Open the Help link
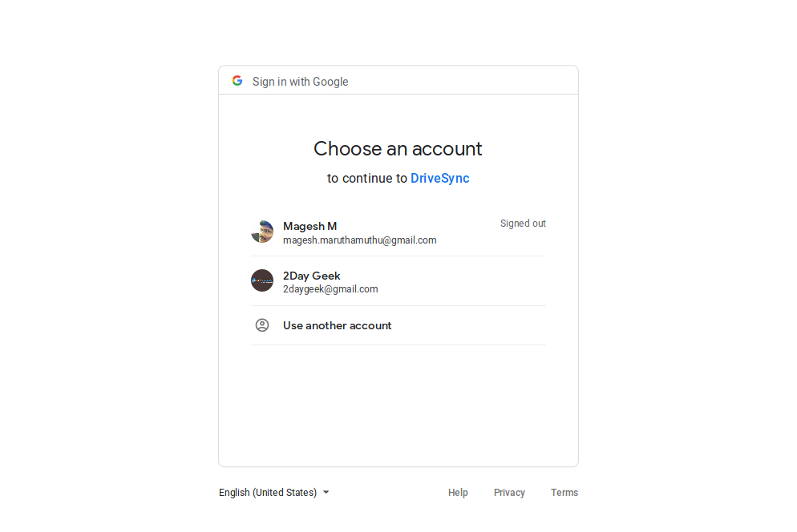This screenshot has height=532, width=797. pos(458,493)
